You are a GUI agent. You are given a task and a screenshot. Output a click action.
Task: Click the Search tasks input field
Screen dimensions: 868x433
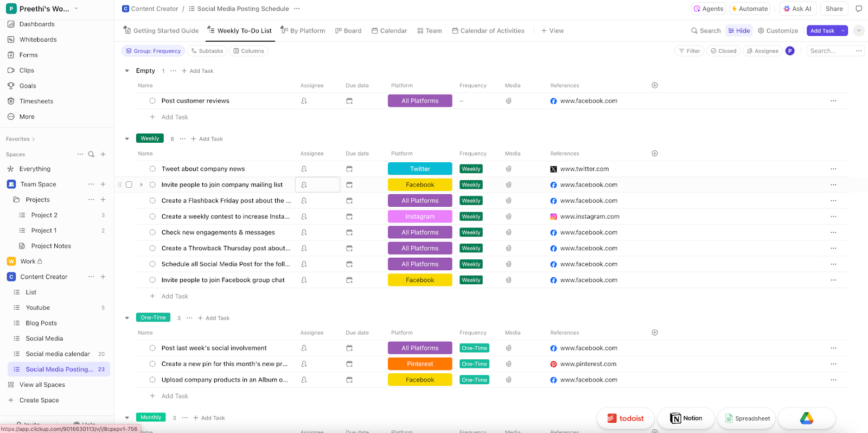click(829, 51)
